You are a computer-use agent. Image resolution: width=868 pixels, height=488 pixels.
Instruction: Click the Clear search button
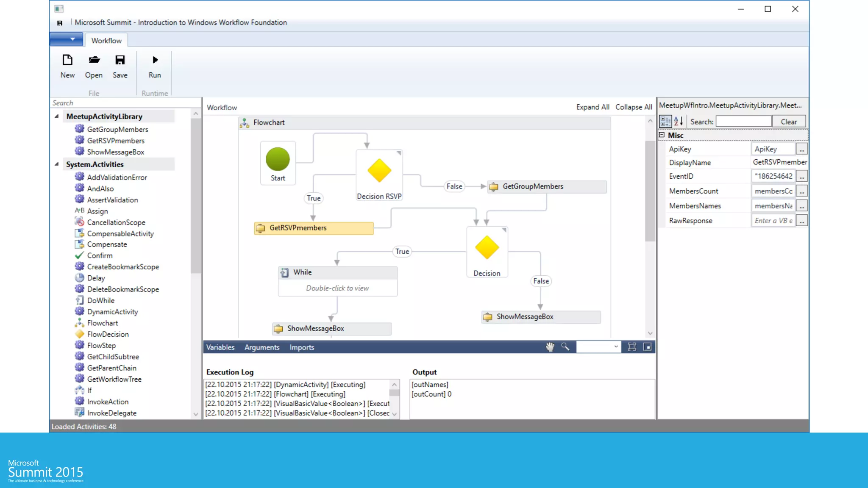(x=788, y=122)
